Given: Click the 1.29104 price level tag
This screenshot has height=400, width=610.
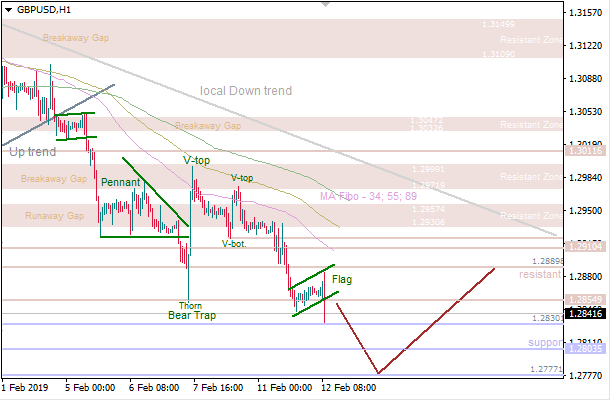Looking at the screenshot, I should click(x=586, y=245).
